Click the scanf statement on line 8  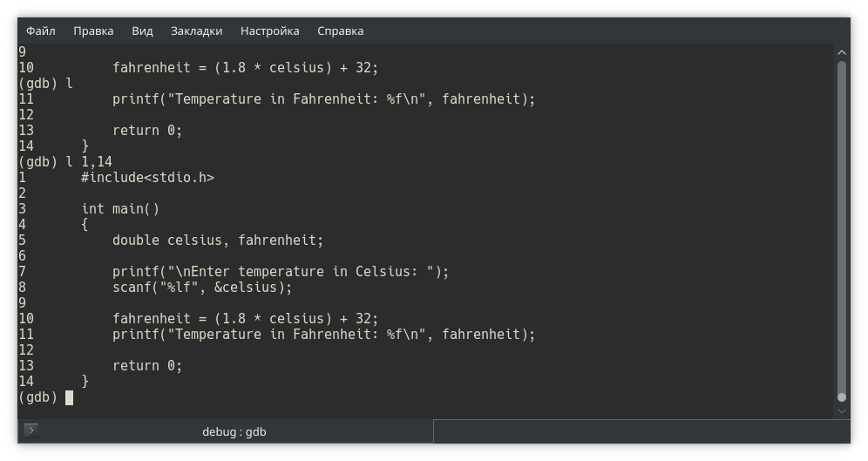click(202, 288)
